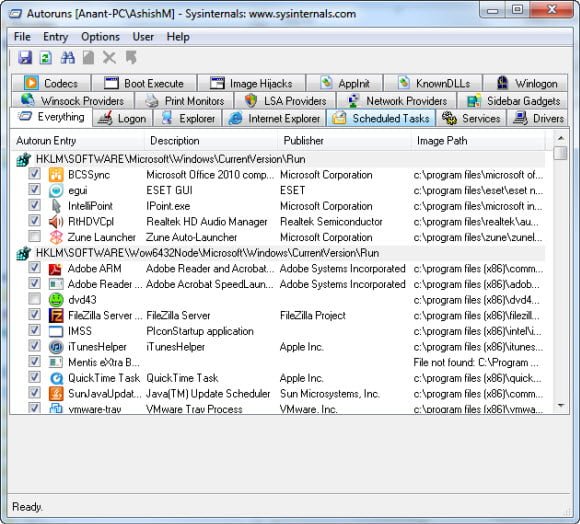Select the BCSSync entry icon
The image size is (580, 524).
click(56, 175)
